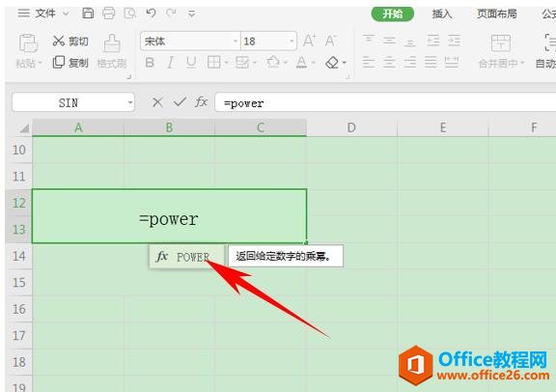
Task: Click the cell borders icon
Action: click(x=214, y=63)
